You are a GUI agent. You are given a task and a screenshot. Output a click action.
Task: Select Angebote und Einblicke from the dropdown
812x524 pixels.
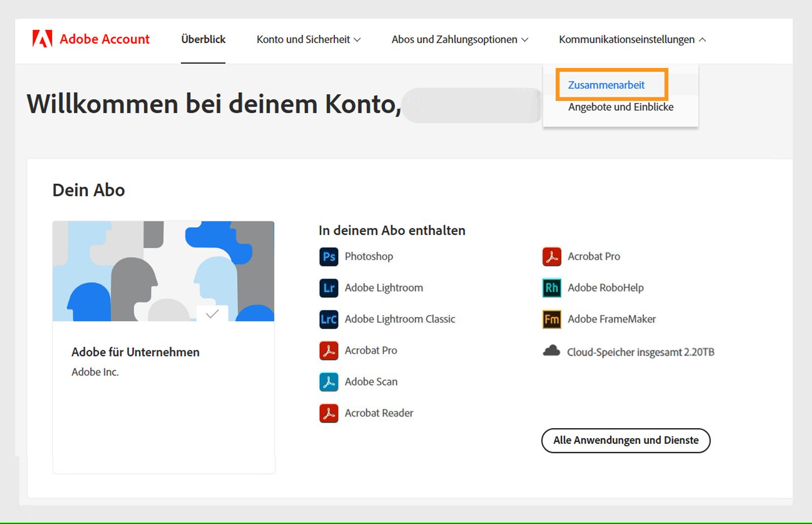pyautogui.click(x=621, y=107)
